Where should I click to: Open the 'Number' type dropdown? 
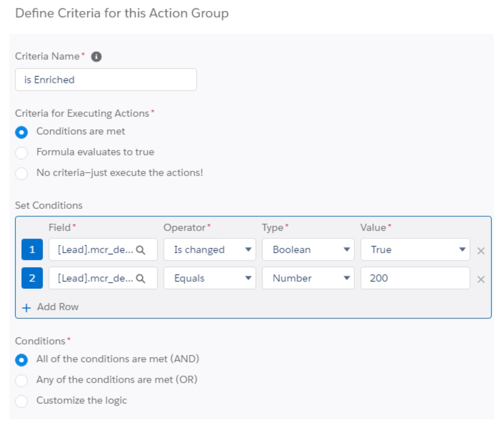tap(308, 278)
